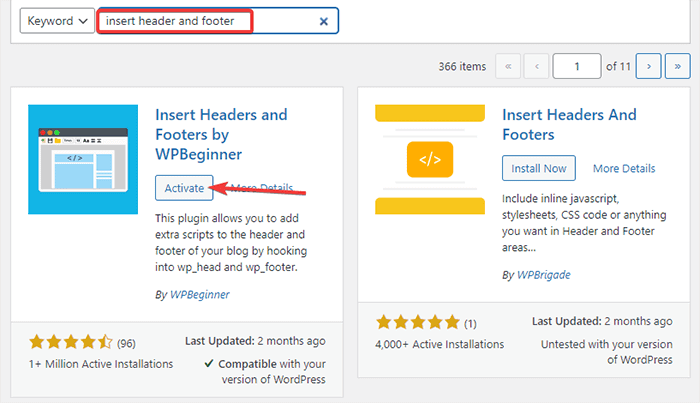The width and height of the screenshot is (700, 403).
Task: Jump to the first results page
Action: 508,66
